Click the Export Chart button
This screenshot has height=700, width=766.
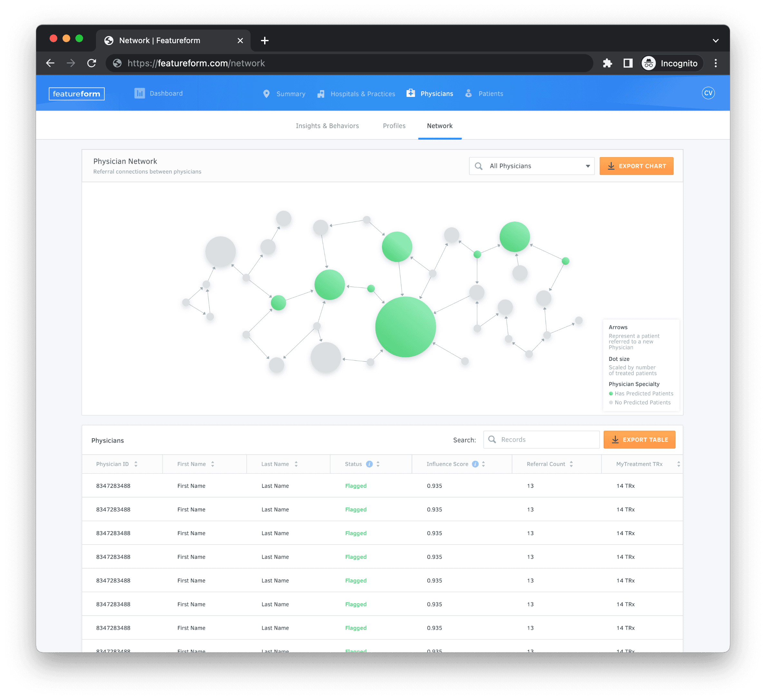point(636,166)
